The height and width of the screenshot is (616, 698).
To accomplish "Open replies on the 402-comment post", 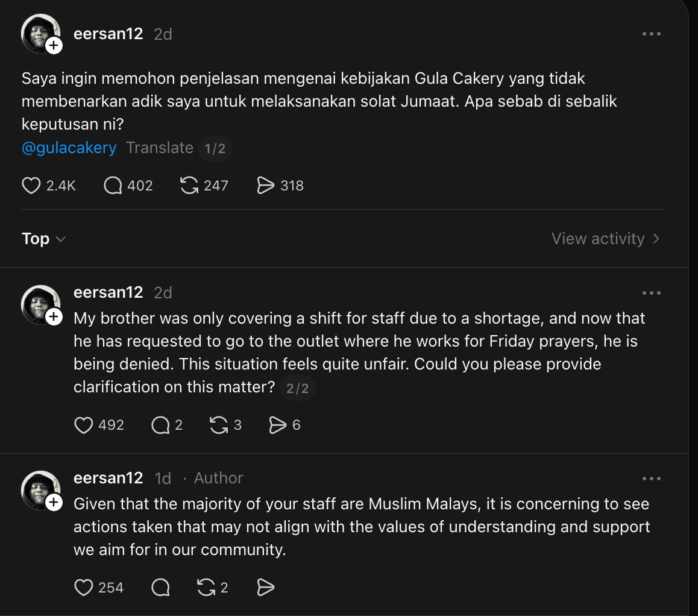I will click(x=113, y=185).
